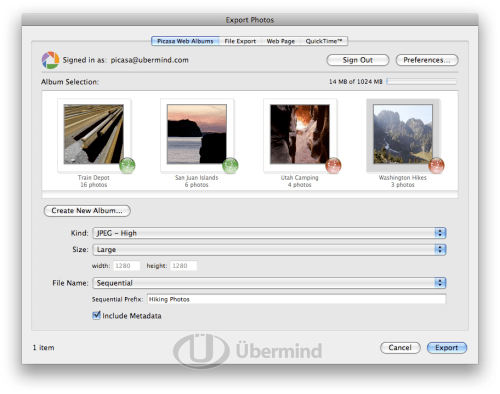Click the Export button
Image resolution: width=500 pixels, height=394 pixels.
(x=447, y=348)
